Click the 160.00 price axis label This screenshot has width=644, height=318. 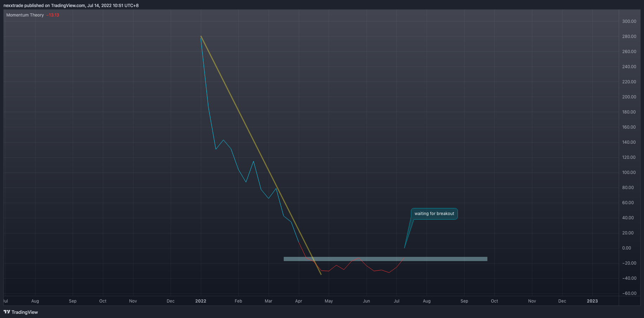629,127
